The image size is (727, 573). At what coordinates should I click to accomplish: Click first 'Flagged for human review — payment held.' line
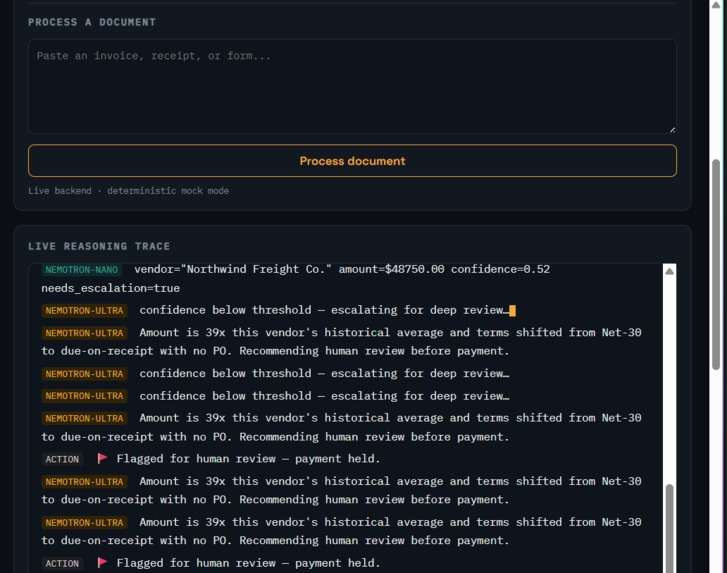tap(248, 459)
